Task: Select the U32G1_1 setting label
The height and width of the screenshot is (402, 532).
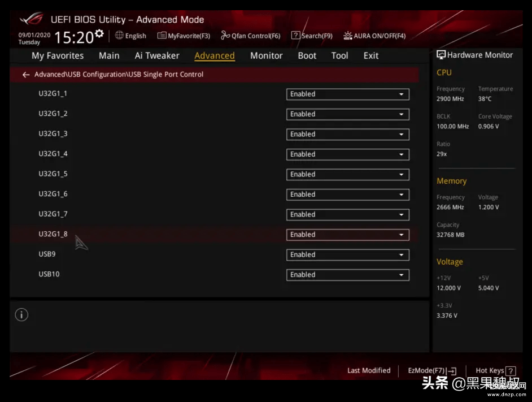Action: (x=53, y=93)
